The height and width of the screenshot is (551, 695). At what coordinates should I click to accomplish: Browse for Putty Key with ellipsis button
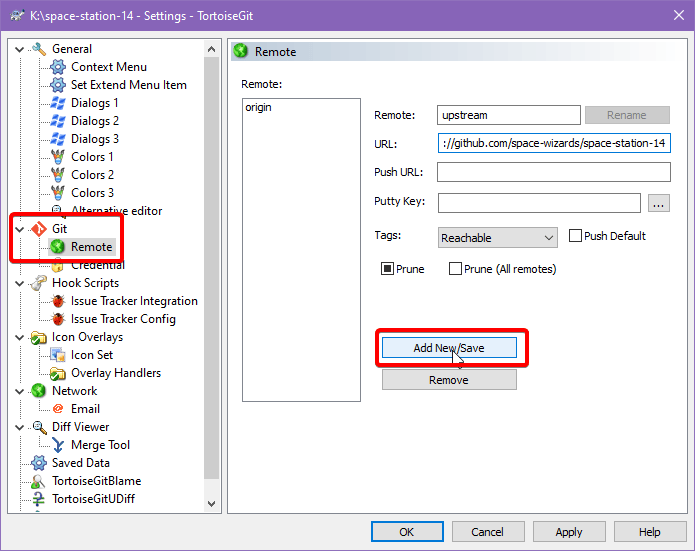pyautogui.click(x=659, y=203)
